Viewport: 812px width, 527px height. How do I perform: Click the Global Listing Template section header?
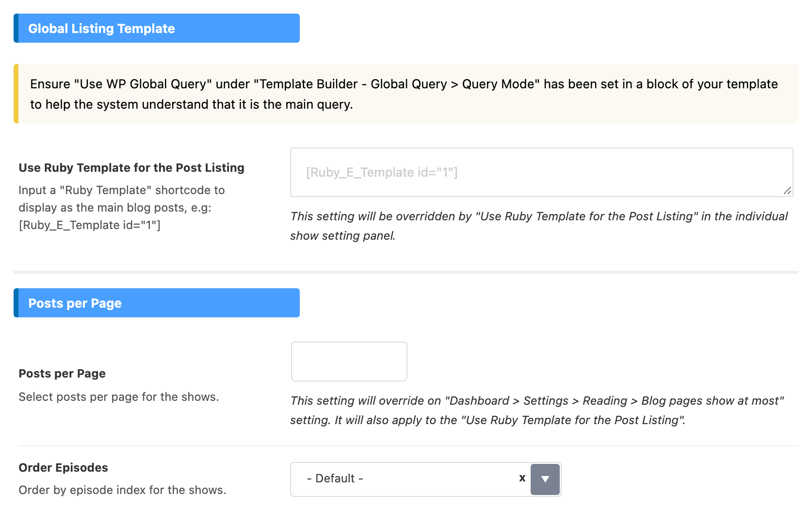point(157,28)
